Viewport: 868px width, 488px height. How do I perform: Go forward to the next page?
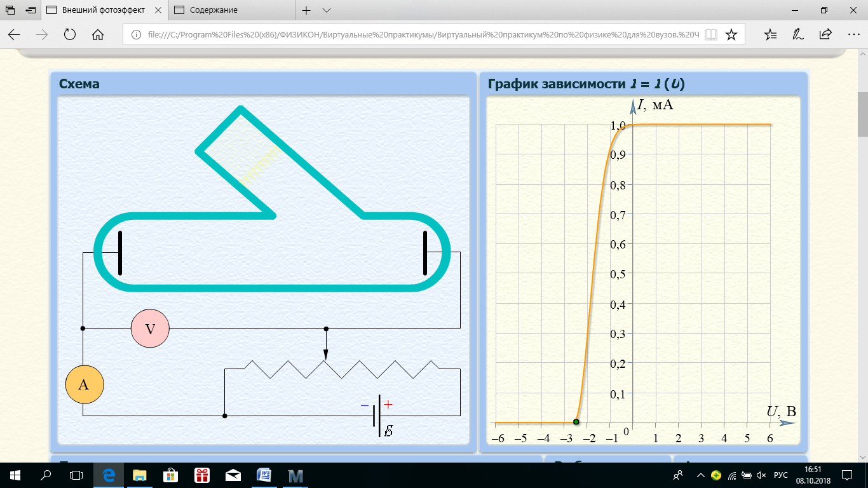click(x=43, y=34)
